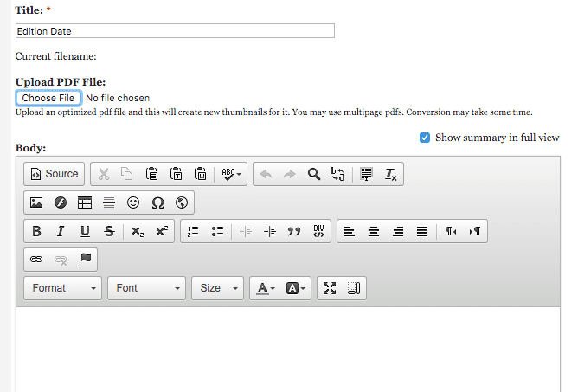Insert Flash object icon
Viewport: 578px width, 392px height.
point(61,202)
